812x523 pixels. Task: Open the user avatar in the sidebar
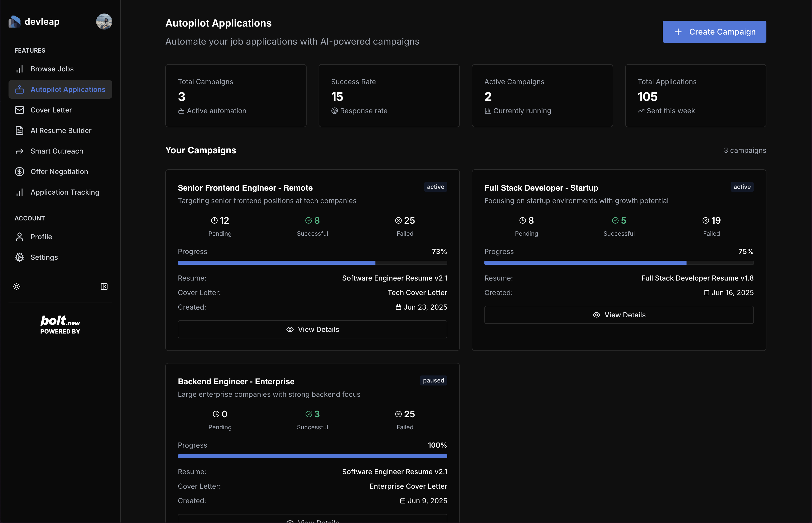click(104, 22)
